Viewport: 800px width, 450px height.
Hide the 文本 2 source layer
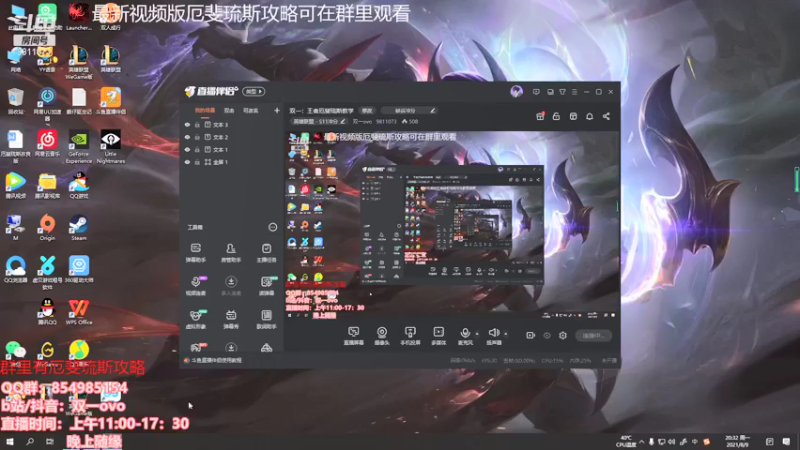point(187,137)
